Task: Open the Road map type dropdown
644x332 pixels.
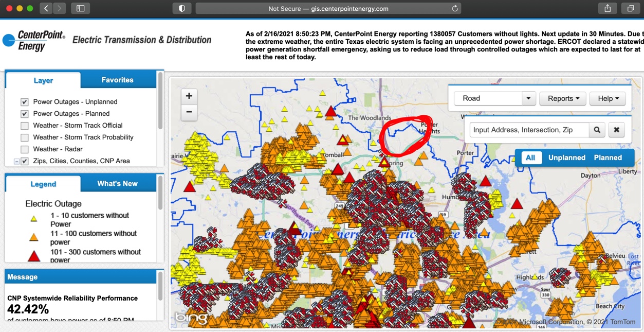Action: 528,98
